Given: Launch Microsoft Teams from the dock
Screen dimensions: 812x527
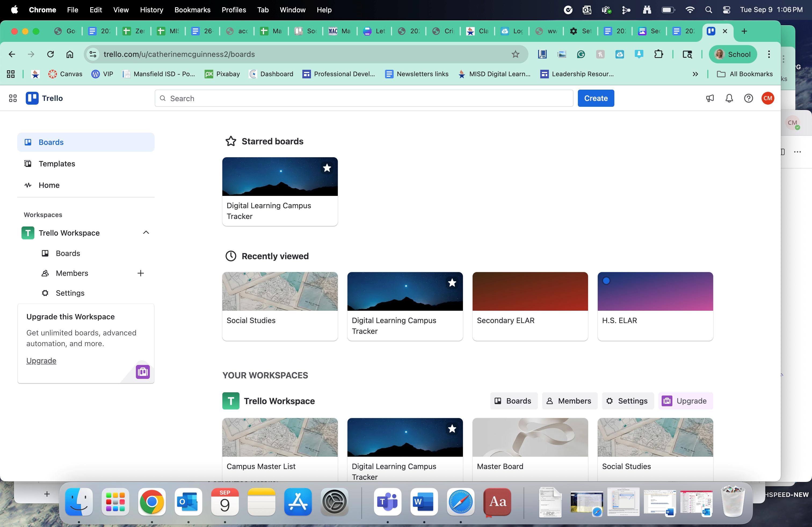Looking at the screenshot, I should pos(387,502).
